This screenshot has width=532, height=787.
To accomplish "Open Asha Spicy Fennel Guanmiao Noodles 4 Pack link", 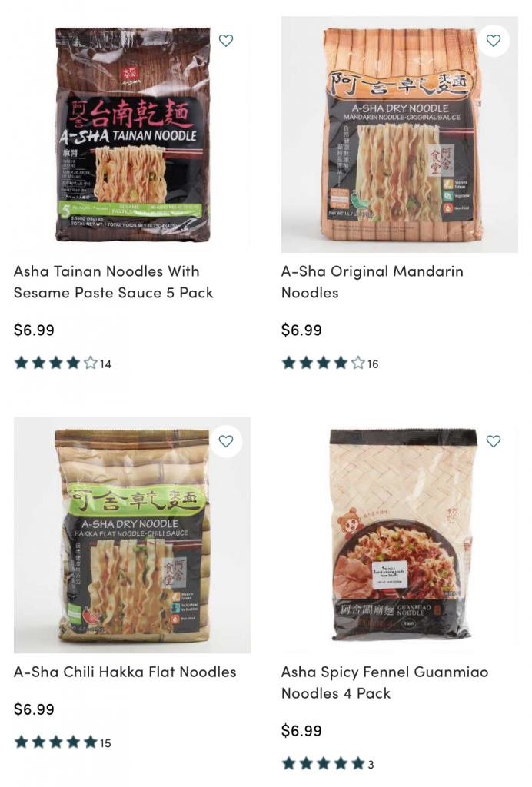I will click(384, 682).
